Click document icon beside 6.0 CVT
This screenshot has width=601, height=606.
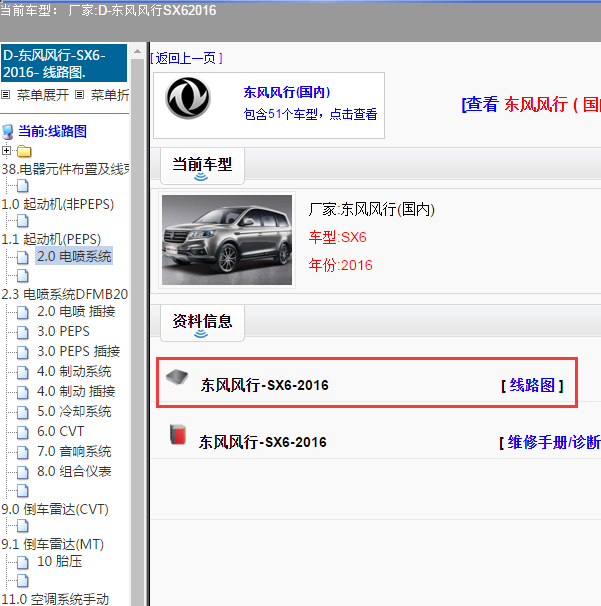tap(23, 432)
